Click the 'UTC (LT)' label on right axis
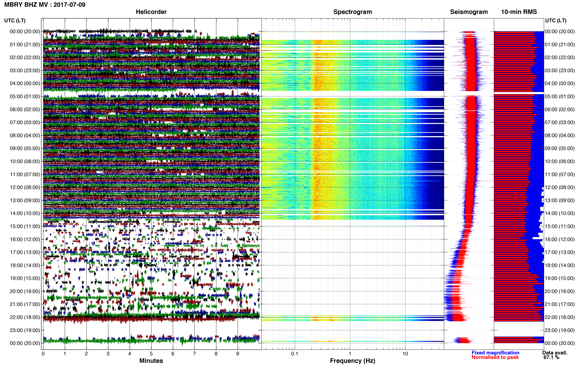Screen dimensions: 588x368 click(556, 20)
